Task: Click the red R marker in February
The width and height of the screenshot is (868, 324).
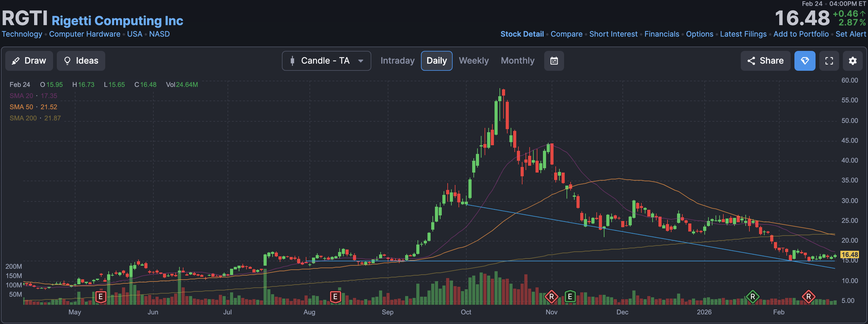Action: coord(808,297)
